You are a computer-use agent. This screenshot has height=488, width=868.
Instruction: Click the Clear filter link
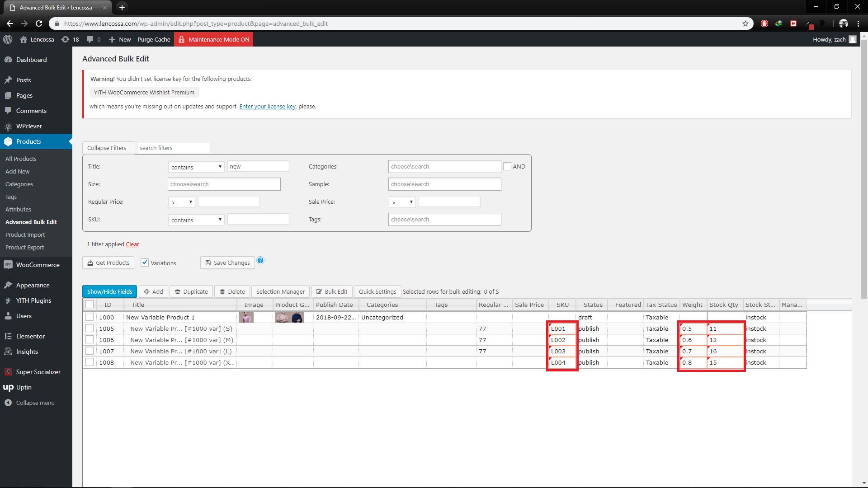[132, 244]
